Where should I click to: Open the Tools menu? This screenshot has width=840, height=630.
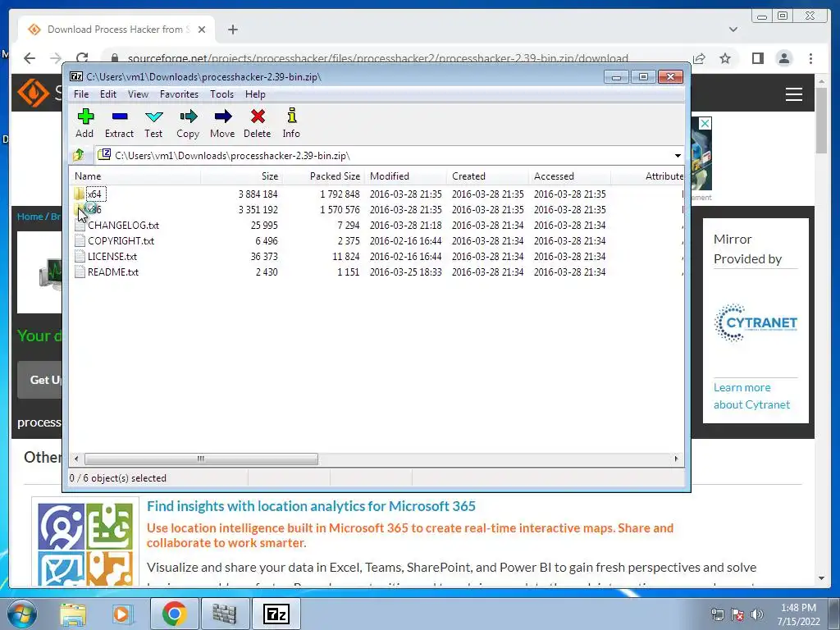221,94
